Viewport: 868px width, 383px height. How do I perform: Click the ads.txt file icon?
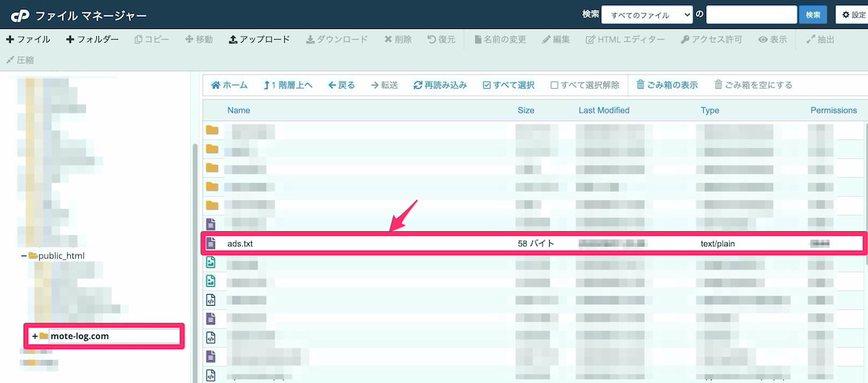[x=211, y=244]
